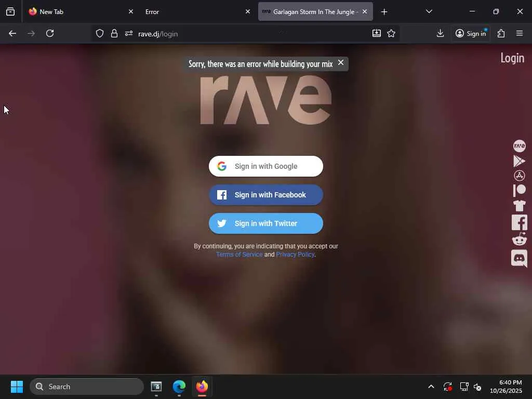Viewport: 532px width, 399px height.
Task: Sign in with Google
Action: (265, 166)
